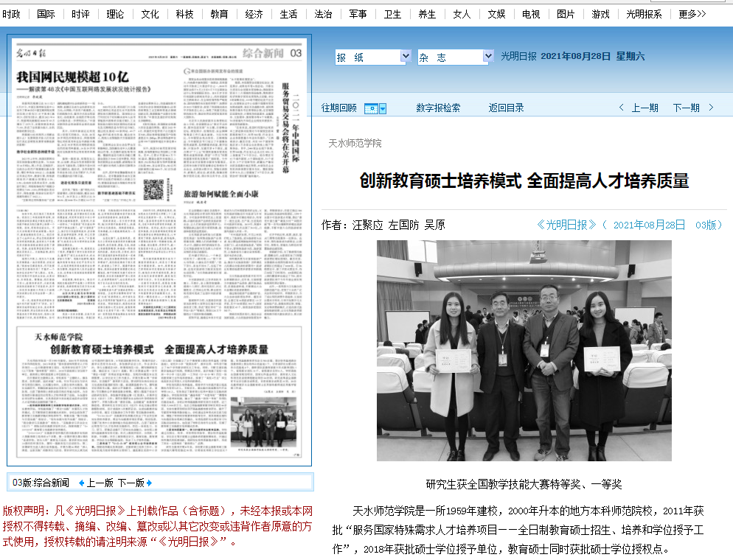Screen dimensions: 733x560
Task: Click the blue arrow after 下一版
Action: [150, 483]
